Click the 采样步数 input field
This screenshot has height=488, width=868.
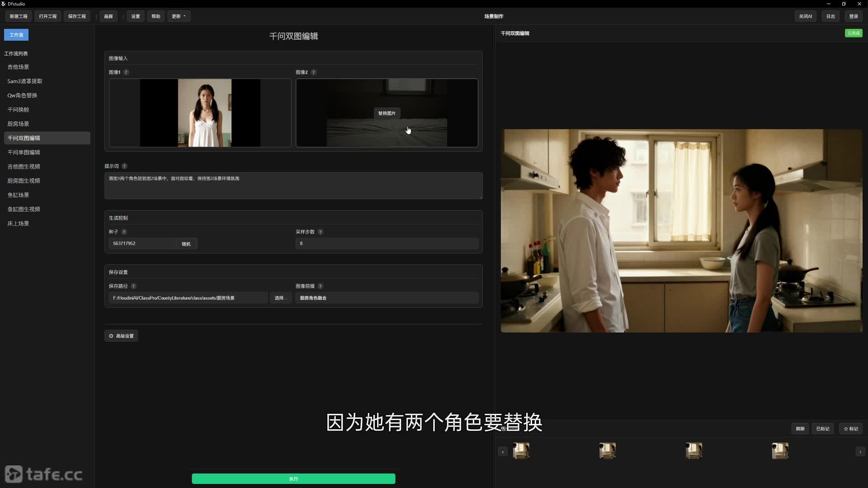[387, 244]
